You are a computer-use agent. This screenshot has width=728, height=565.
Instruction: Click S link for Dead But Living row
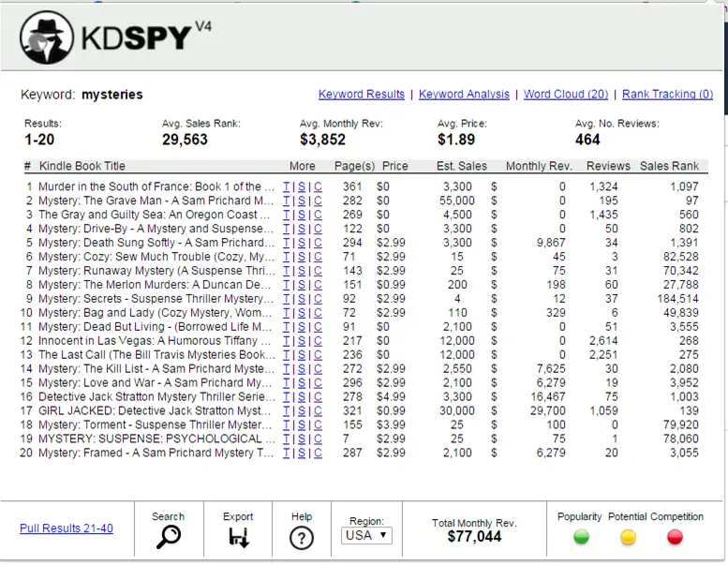point(302,327)
